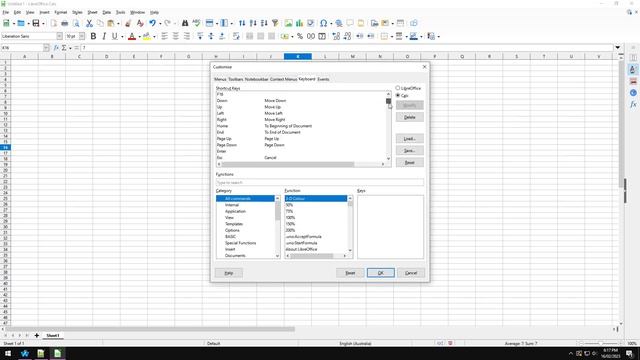Click the Load... button
The height and width of the screenshot is (360, 640).
(x=409, y=139)
